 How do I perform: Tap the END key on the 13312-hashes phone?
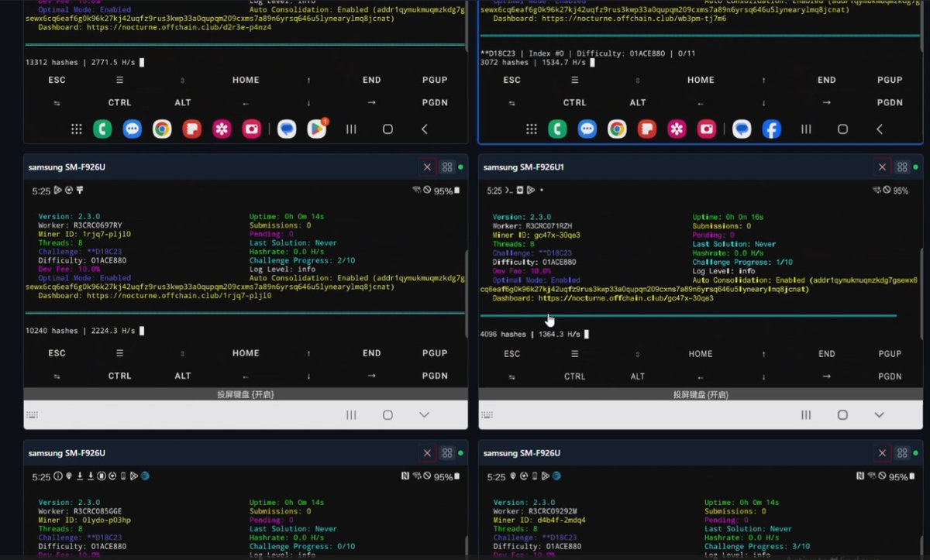point(372,80)
